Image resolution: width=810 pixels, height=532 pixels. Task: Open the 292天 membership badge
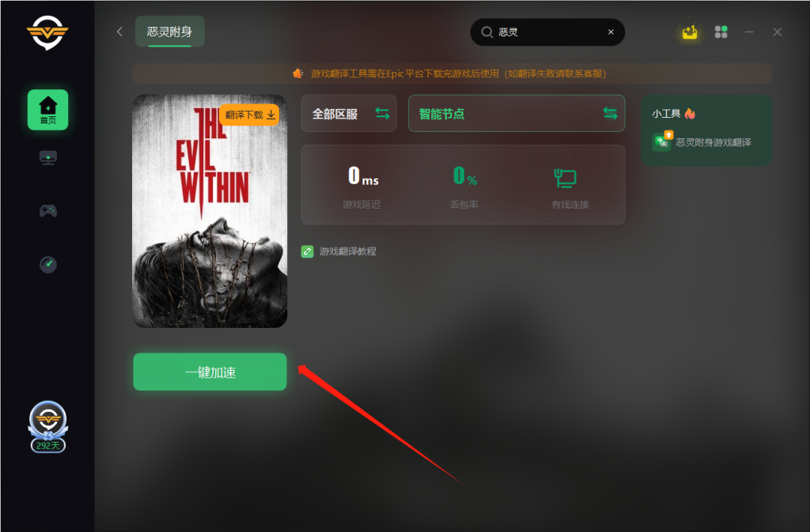point(48,427)
